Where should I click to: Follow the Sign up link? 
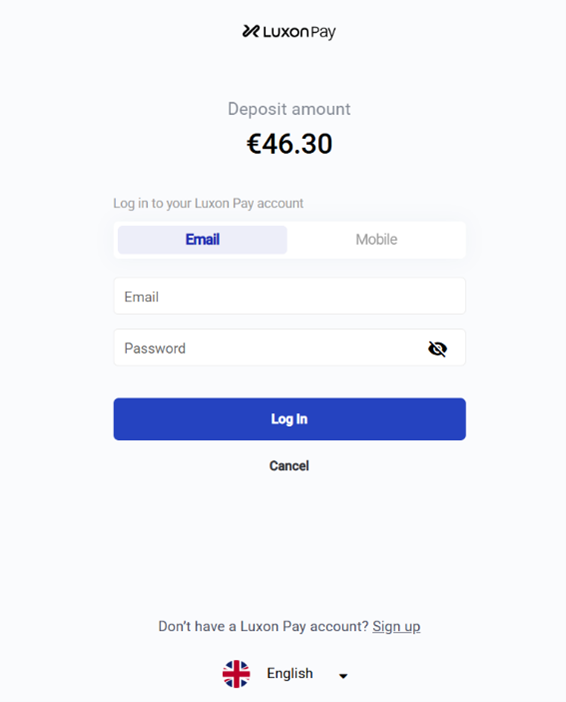coord(396,626)
